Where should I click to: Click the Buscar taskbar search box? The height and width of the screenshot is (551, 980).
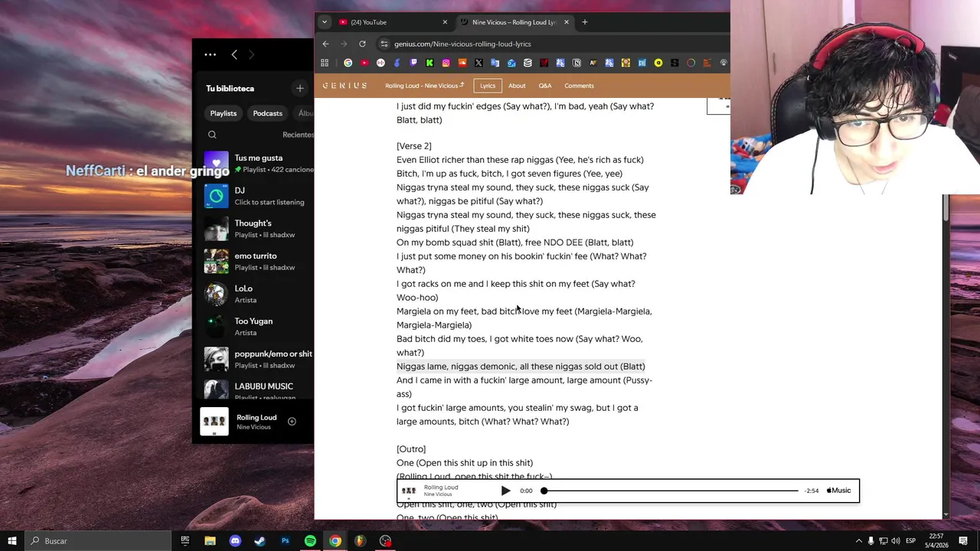click(x=98, y=541)
